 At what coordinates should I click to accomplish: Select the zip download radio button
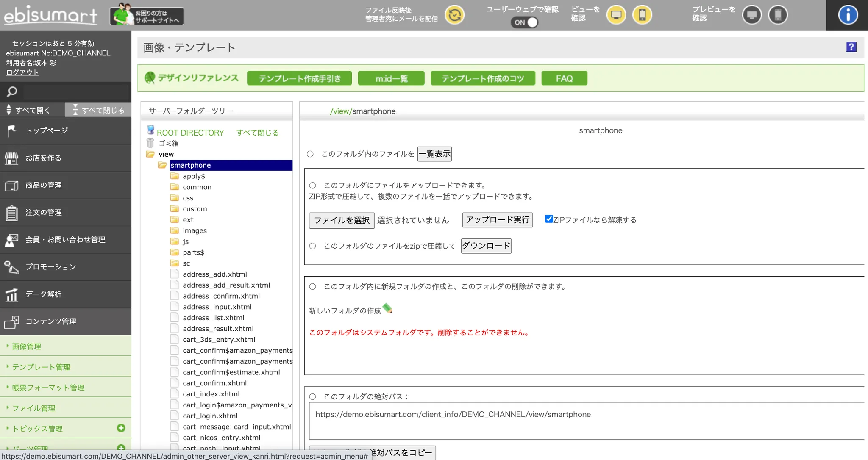[313, 246]
